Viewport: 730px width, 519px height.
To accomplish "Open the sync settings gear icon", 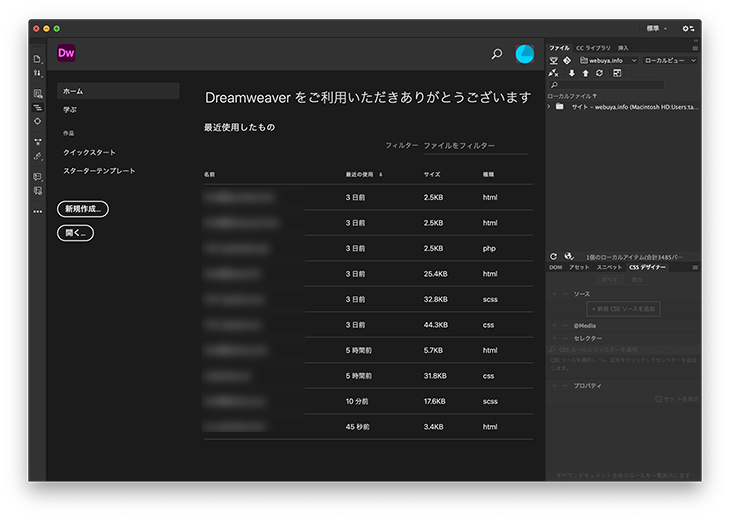I will (689, 28).
